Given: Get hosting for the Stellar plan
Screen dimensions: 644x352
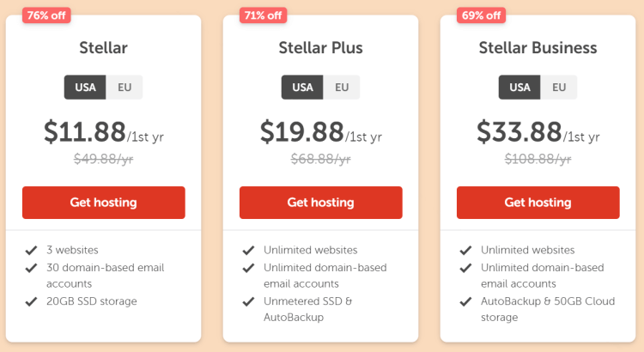Looking at the screenshot, I should click(x=104, y=203).
